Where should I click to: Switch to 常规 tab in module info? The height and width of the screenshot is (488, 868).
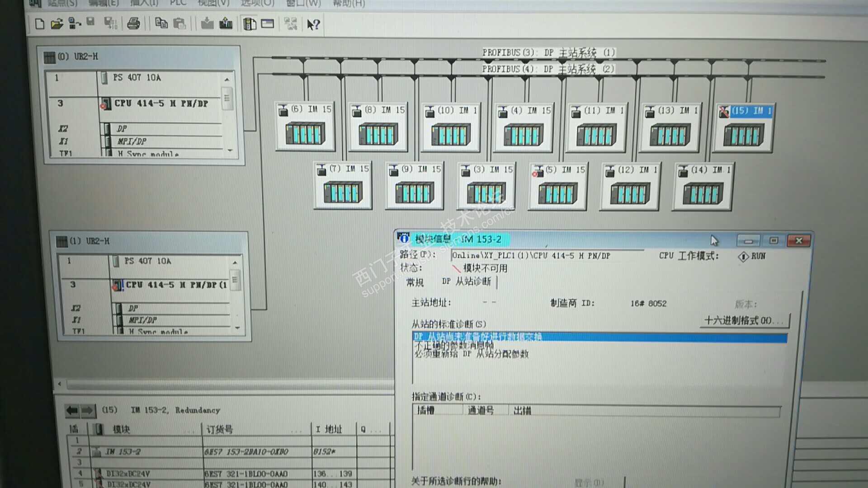click(415, 282)
